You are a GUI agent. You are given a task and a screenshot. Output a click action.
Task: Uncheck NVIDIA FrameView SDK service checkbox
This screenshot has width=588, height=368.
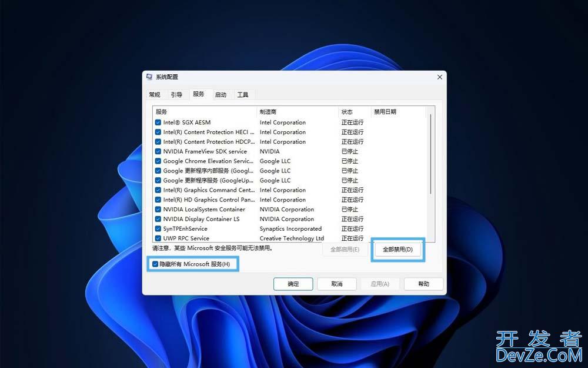(x=158, y=152)
